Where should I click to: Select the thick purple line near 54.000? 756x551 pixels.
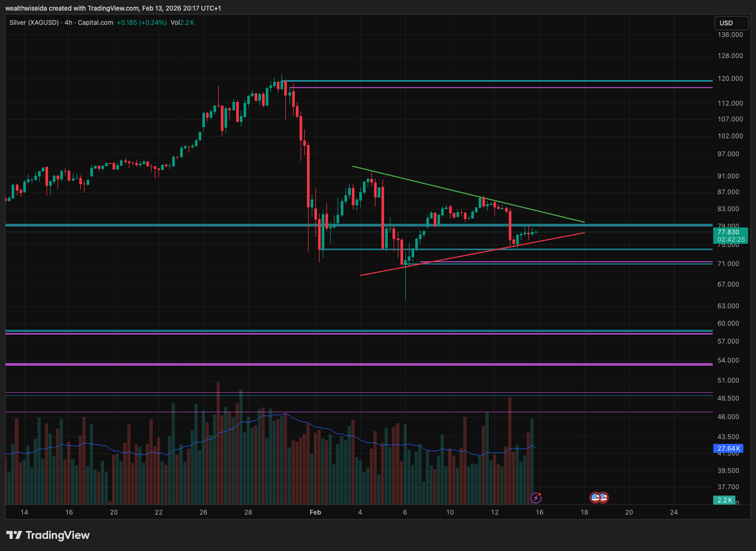358,365
